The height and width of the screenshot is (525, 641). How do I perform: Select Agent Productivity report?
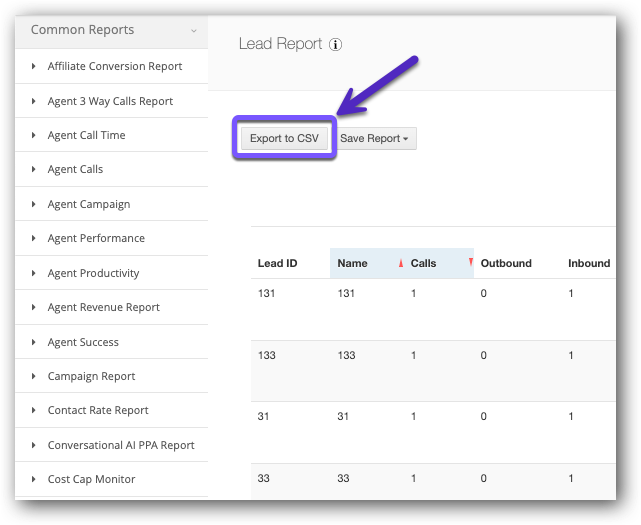pyautogui.click(x=93, y=273)
